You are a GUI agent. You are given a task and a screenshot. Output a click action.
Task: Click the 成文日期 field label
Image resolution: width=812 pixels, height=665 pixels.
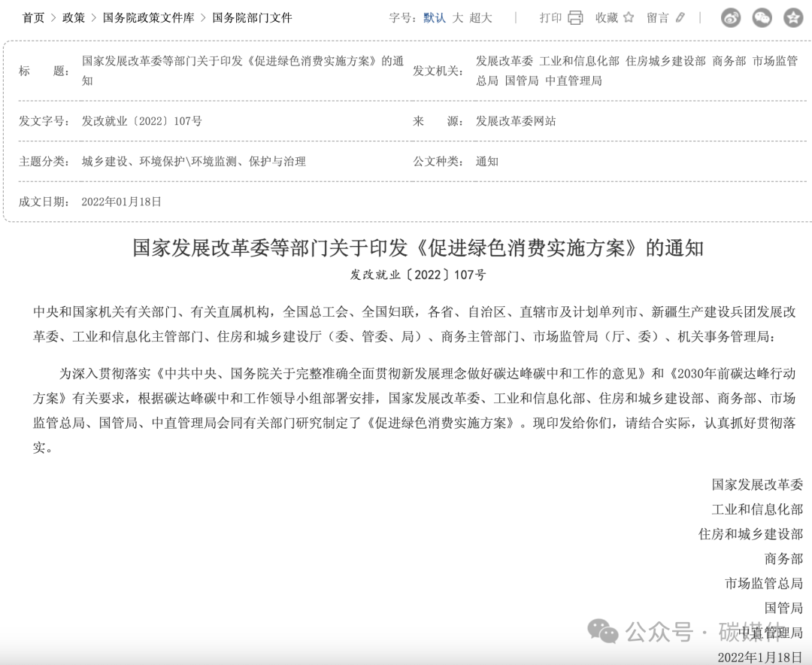click(44, 202)
